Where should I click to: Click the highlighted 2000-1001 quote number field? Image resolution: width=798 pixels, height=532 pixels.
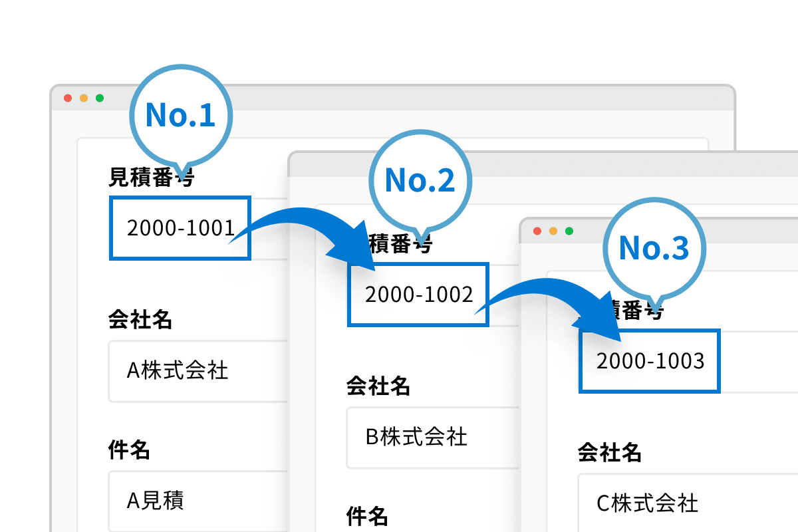click(x=180, y=227)
